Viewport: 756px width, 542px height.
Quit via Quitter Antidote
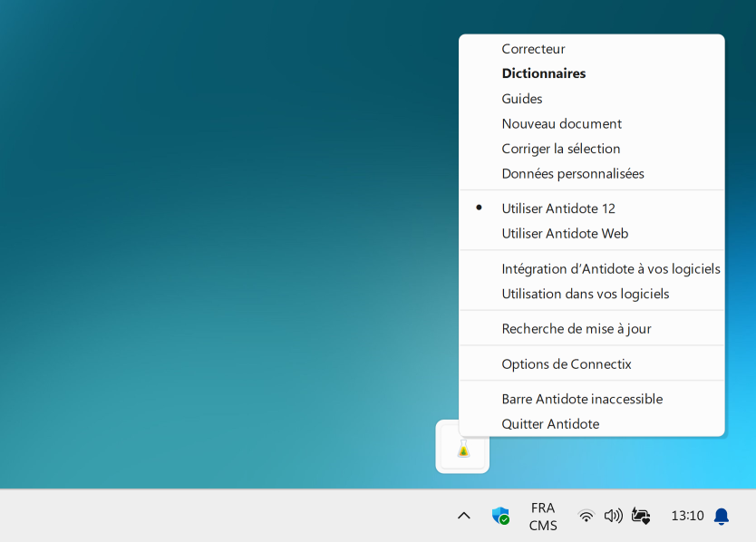(x=550, y=424)
